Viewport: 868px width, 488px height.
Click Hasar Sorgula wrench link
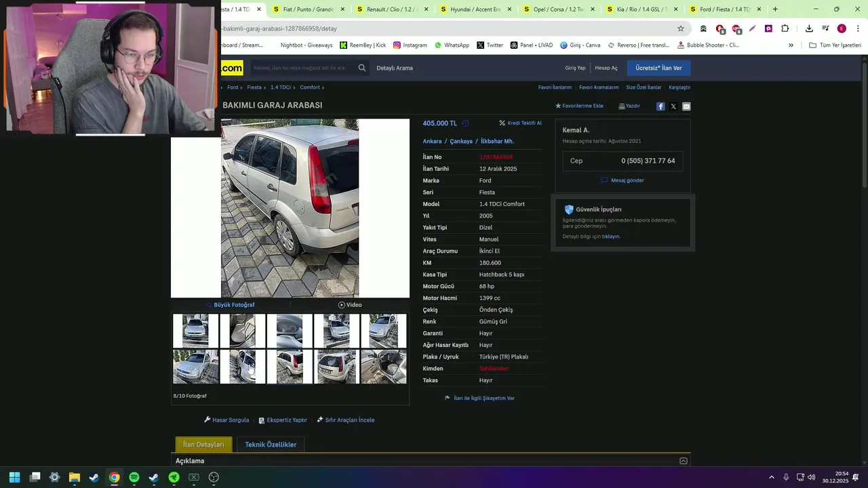pyautogui.click(x=226, y=420)
